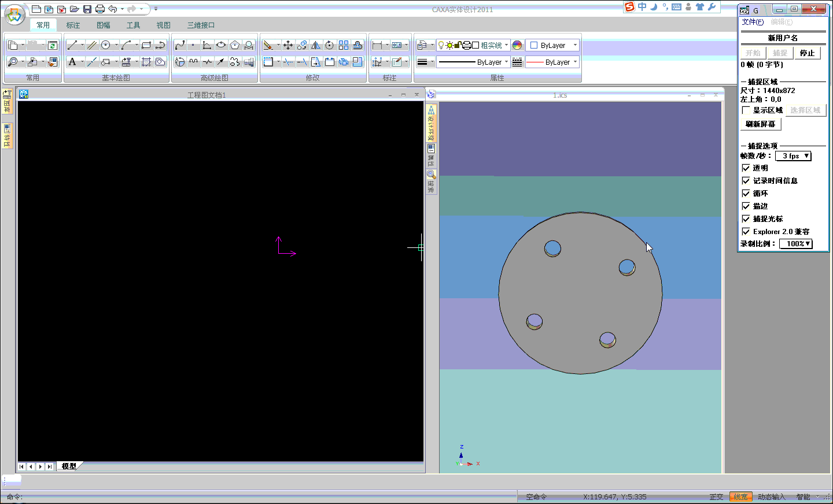The image size is (833, 504).
Task: Select the Mirror tool
Action: coord(316,45)
